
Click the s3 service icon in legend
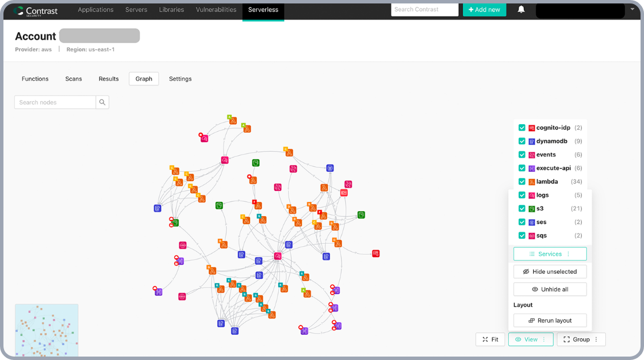[532, 209]
